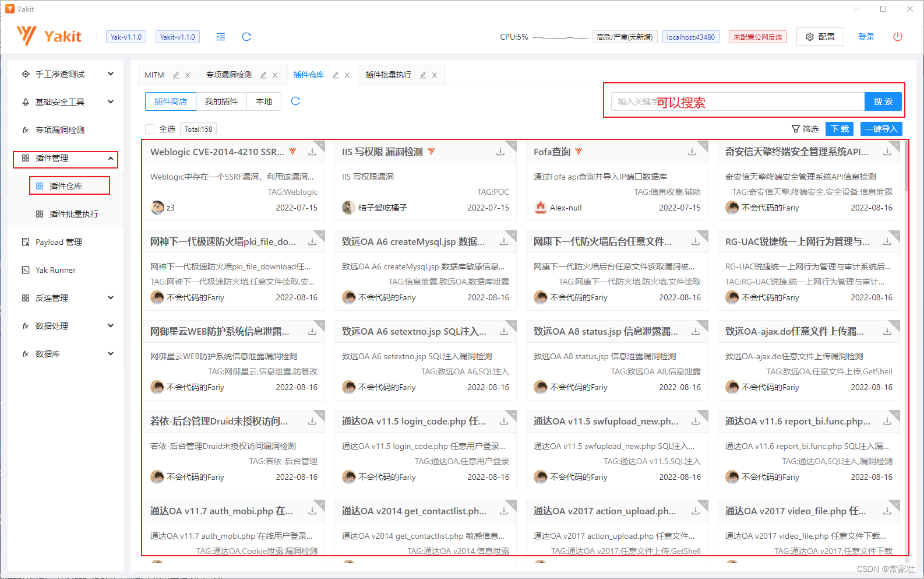Download the 网御星云WEB防护系统信息泄露 plugin
Viewport: 924px width, 579px height.
tap(312, 331)
